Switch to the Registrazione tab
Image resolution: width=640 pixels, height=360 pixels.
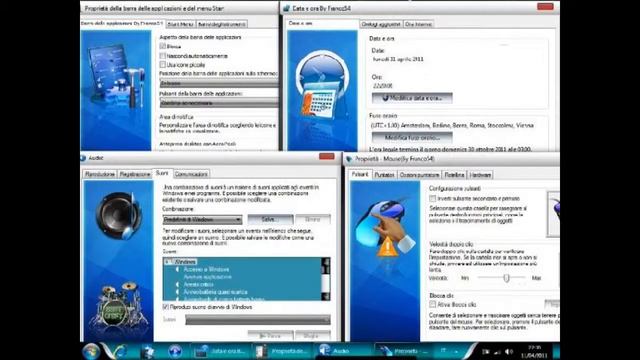[x=135, y=174]
